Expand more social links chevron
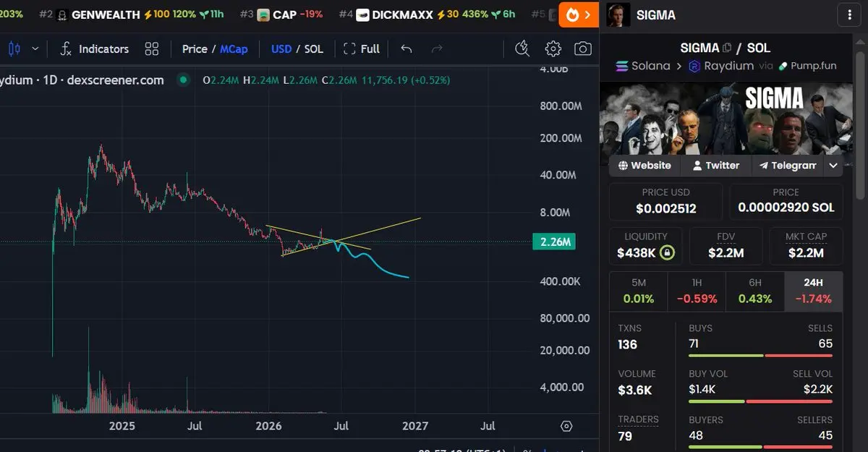 point(833,166)
